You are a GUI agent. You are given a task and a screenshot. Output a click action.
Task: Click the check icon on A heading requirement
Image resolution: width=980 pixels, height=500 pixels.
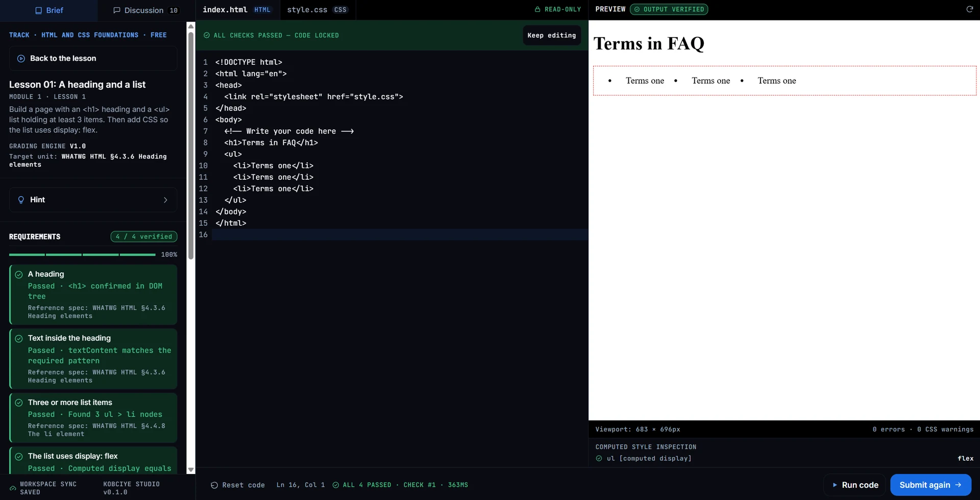(19, 275)
